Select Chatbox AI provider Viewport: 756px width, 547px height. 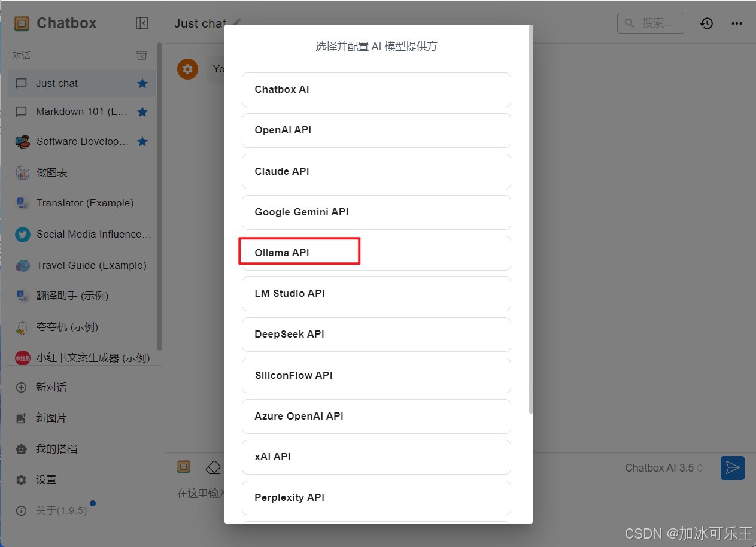pos(376,90)
